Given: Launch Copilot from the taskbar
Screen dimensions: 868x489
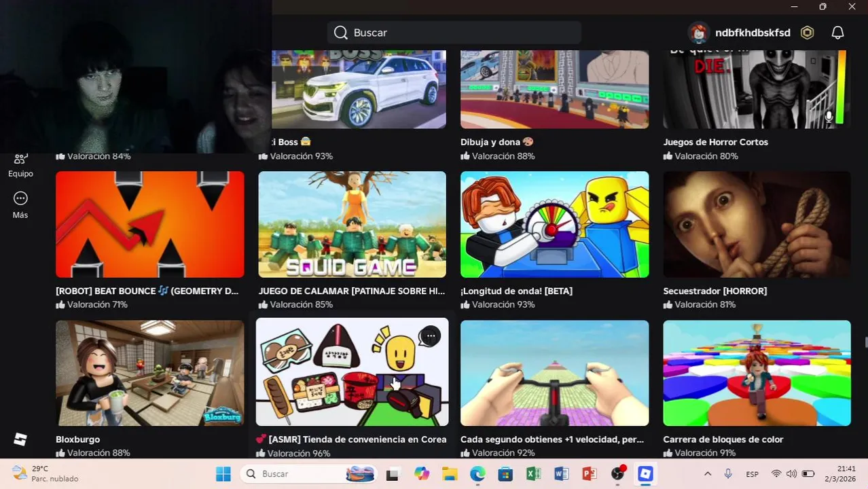Looking at the screenshot, I should pyautogui.click(x=422, y=473).
